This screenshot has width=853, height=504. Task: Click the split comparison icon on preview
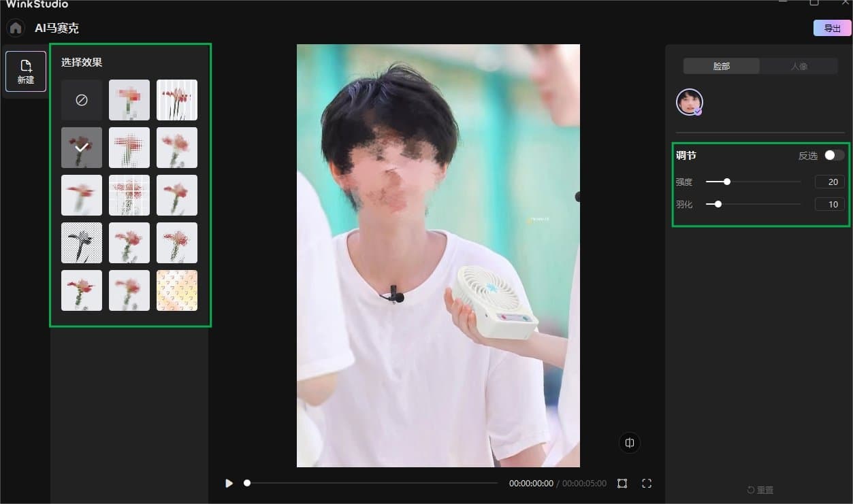[628, 442]
